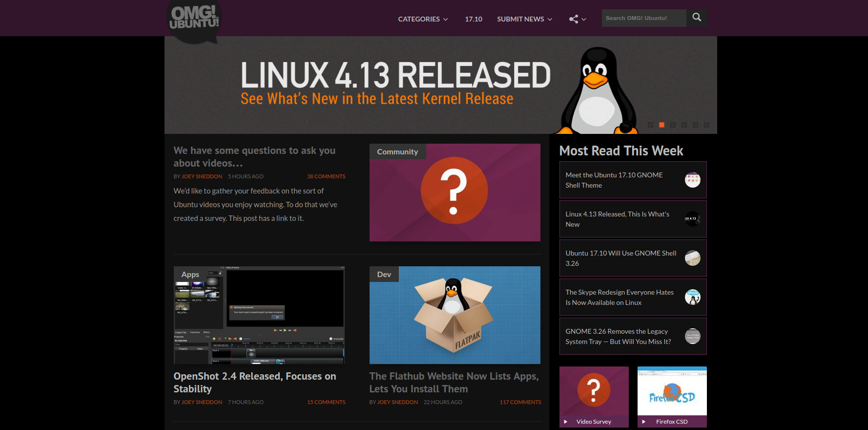Open OpenShot 2.4 Released article title

pos(255,383)
